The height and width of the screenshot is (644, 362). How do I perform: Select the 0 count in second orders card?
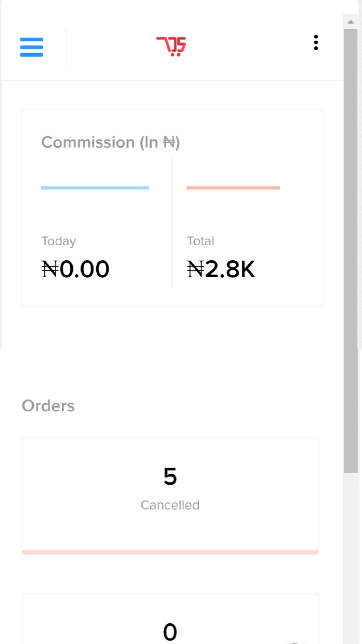[x=170, y=632]
